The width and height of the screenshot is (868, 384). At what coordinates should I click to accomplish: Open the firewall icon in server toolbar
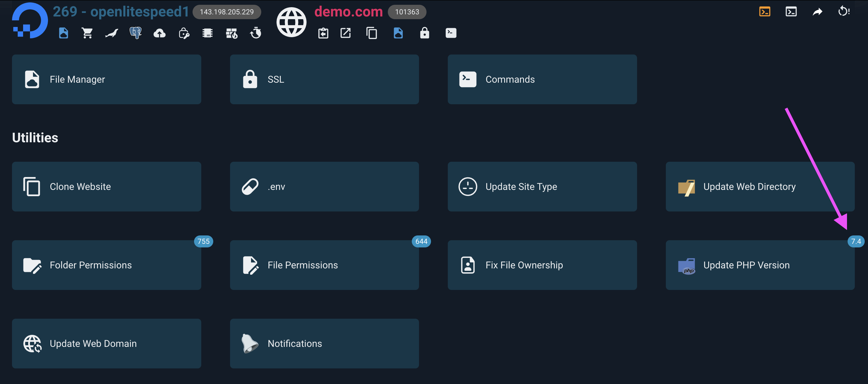(x=232, y=33)
